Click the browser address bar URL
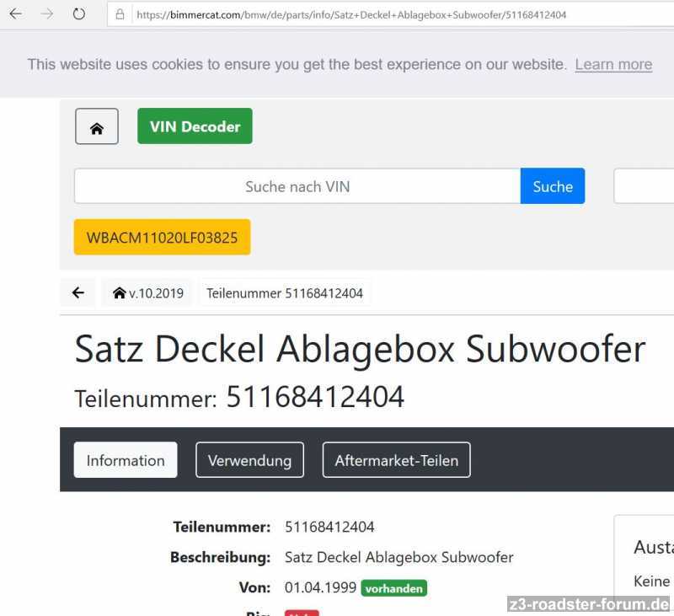The height and width of the screenshot is (616, 674). point(350,14)
